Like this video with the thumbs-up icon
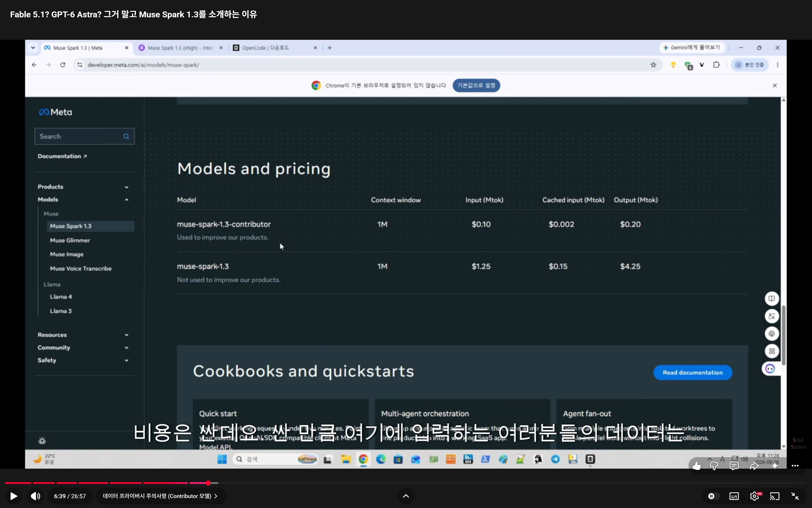This screenshot has width=812, height=508. (x=697, y=466)
